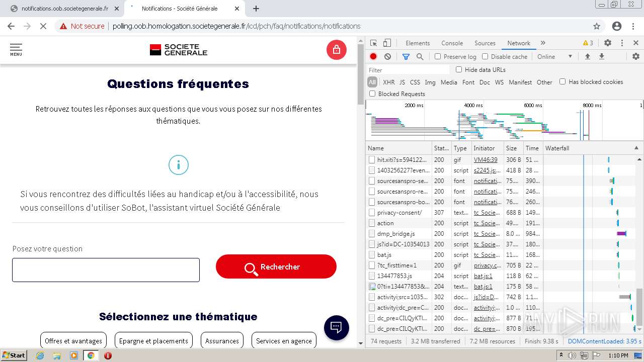Open Network settings gear in DevTools

pos(635,57)
